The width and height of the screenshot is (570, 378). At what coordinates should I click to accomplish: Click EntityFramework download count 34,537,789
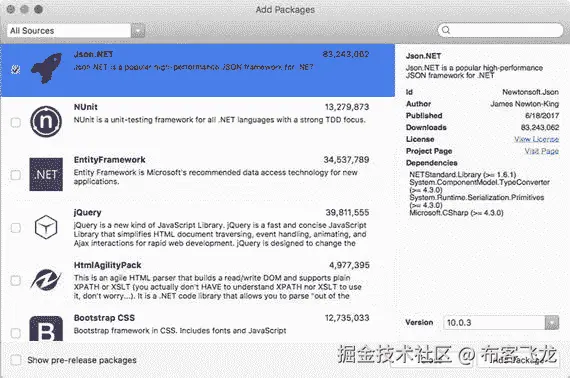346,160
